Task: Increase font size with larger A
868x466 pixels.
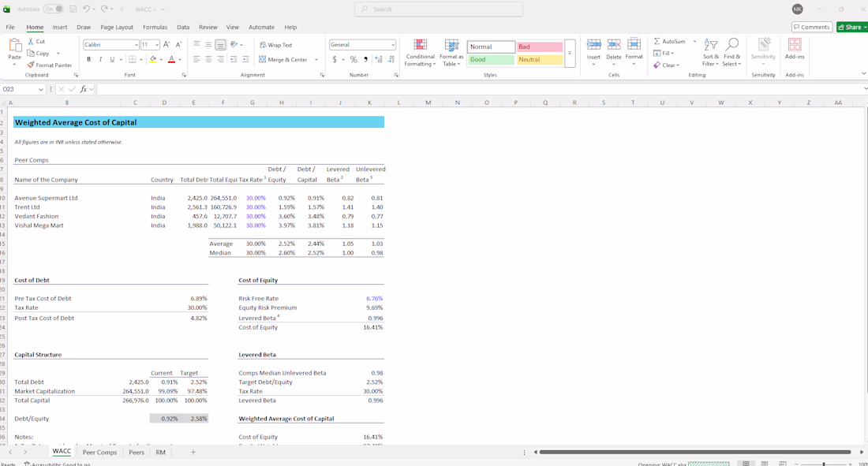Action: (166, 44)
